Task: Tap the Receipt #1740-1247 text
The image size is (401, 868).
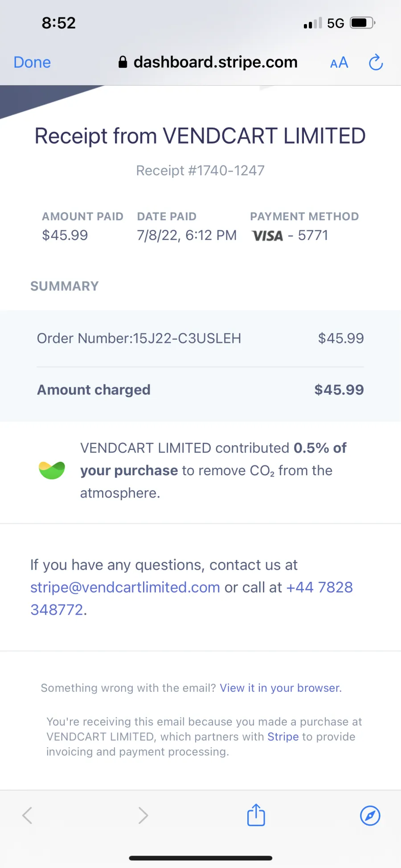Action: click(x=200, y=170)
